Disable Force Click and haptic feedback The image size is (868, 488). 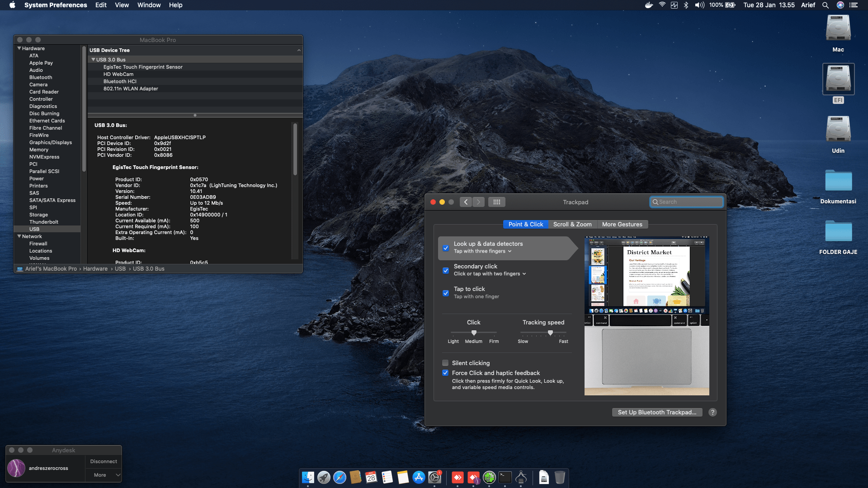445,373
